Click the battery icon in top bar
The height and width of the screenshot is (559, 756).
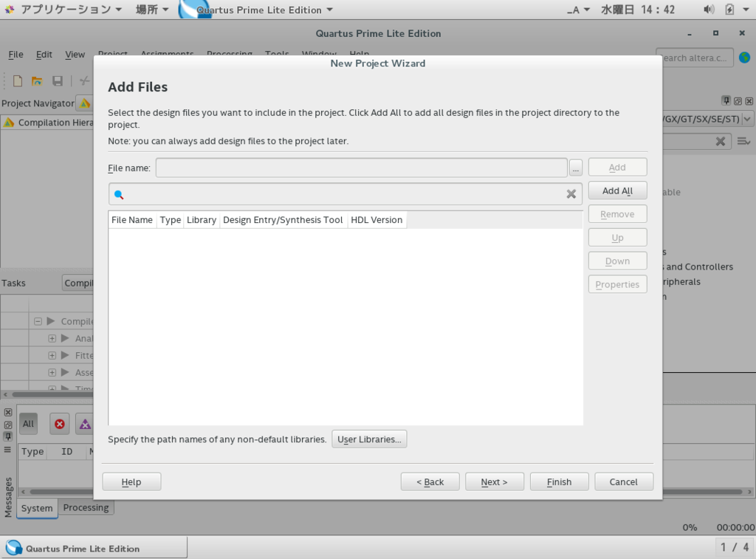(729, 9)
